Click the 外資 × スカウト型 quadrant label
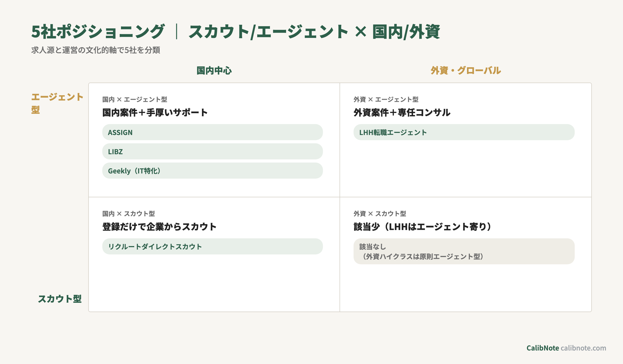 point(380,214)
